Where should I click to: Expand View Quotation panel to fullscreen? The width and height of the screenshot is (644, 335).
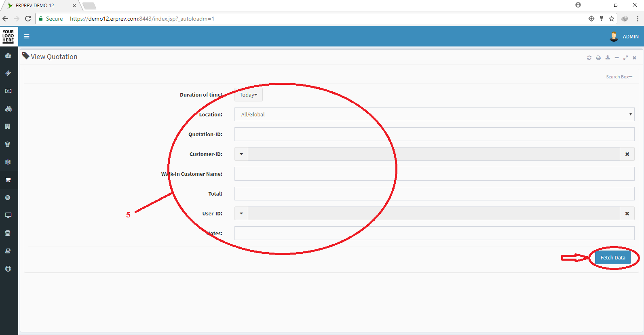[x=625, y=58]
